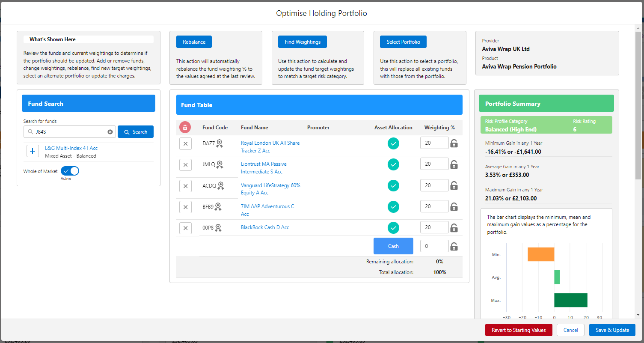Viewport: 644px width, 343px height.
Task: Click the Total allocation 100% value
Action: pos(439,272)
